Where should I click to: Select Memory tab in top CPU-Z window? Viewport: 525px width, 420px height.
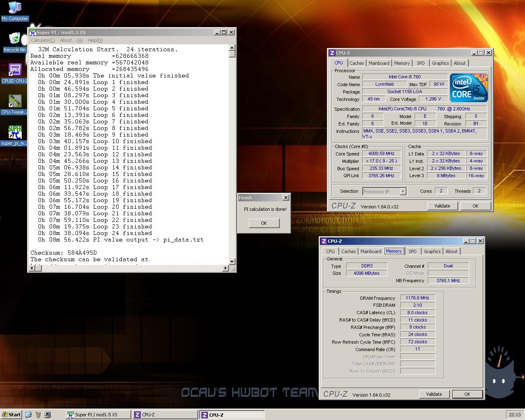[402, 63]
